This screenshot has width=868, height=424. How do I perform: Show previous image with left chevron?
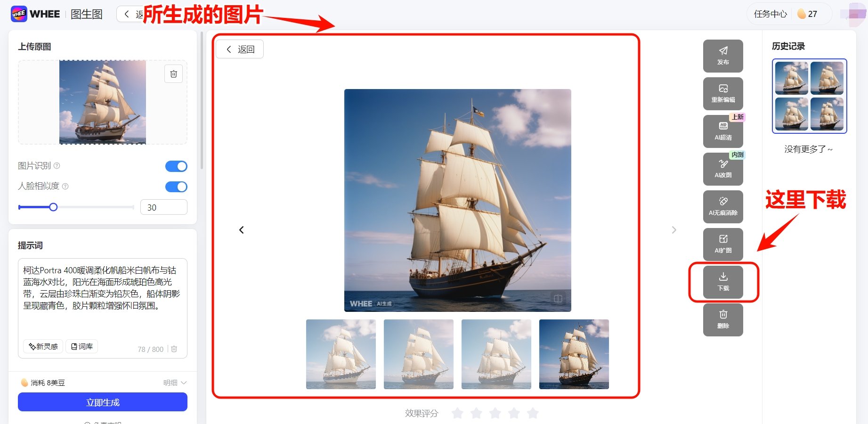click(x=242, y=230)
